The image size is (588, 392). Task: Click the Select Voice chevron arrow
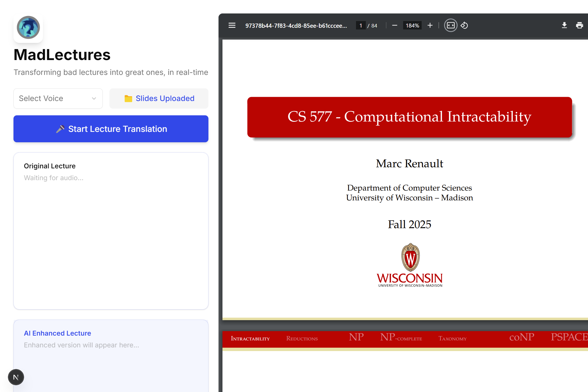[x=94, y=98]
